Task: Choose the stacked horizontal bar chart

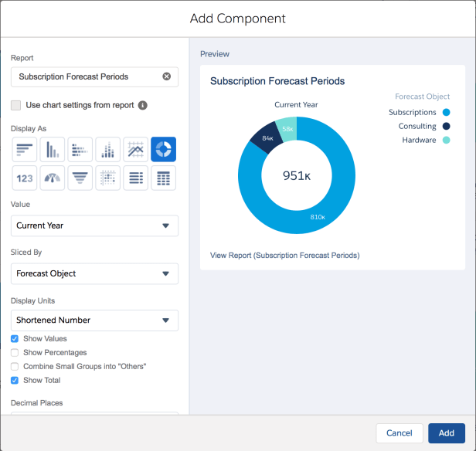Action: point(80,149)
